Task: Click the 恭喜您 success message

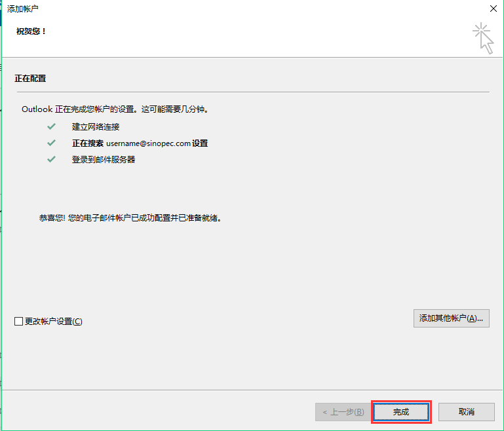Action: click(x=130, y=218)
